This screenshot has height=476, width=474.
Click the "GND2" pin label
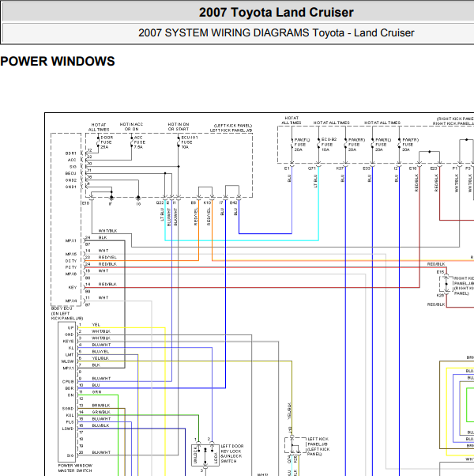pyautogui.click(x=70, y=180)
